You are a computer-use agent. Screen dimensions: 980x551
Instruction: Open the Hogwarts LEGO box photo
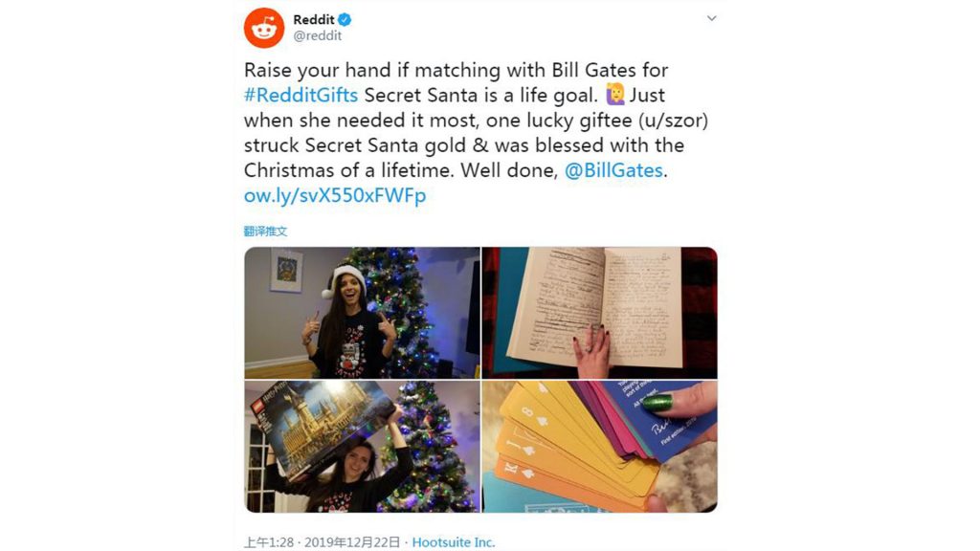click(x=362, y=446)
